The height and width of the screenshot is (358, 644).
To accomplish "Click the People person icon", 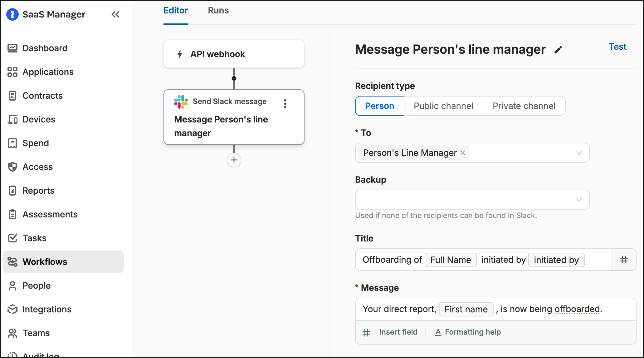I will 12,286.
